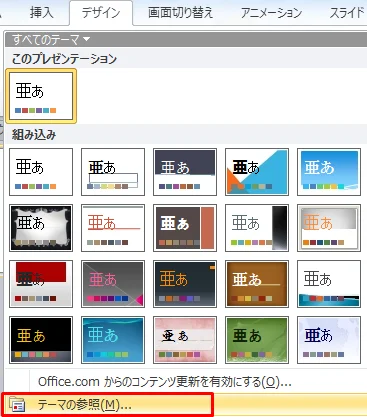Pick the theme with a red rectangle block
The image size is (367, 417).
[41, 284]
